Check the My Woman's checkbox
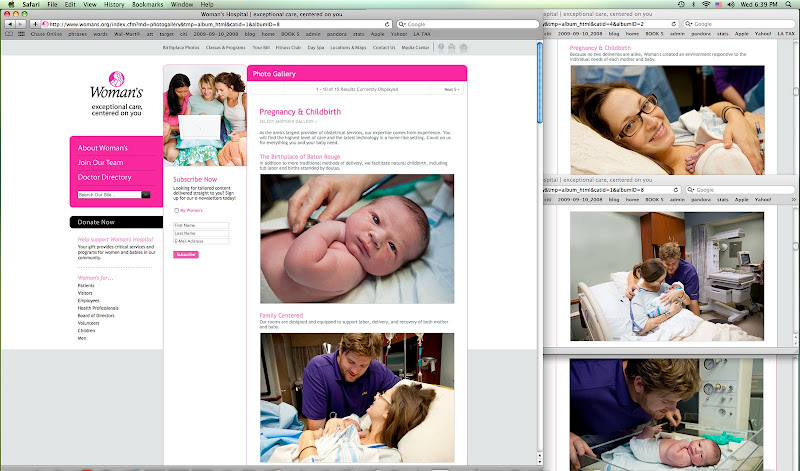 click(177, 210)
